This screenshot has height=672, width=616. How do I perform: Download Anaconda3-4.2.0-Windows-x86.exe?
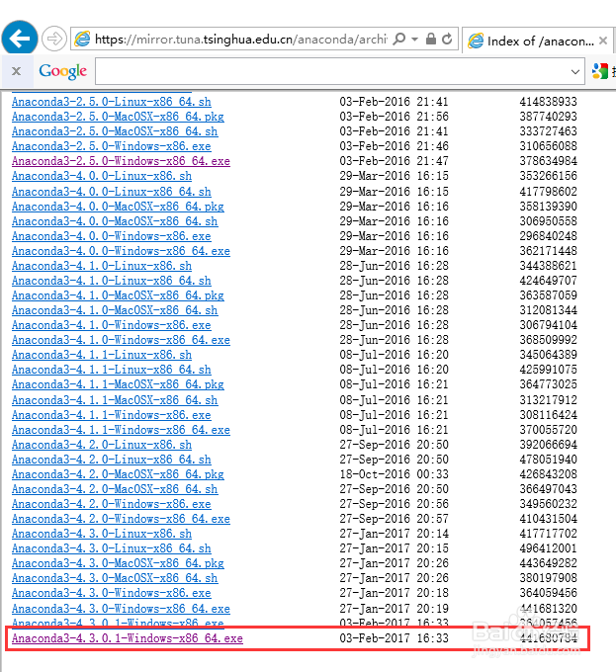coord(112,504)
